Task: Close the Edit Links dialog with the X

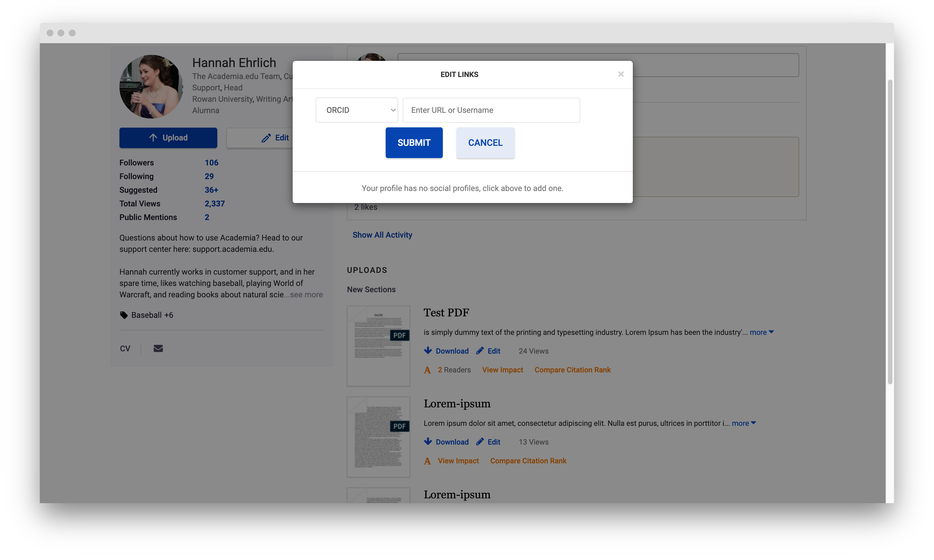Action: click(x=621, y=74)
